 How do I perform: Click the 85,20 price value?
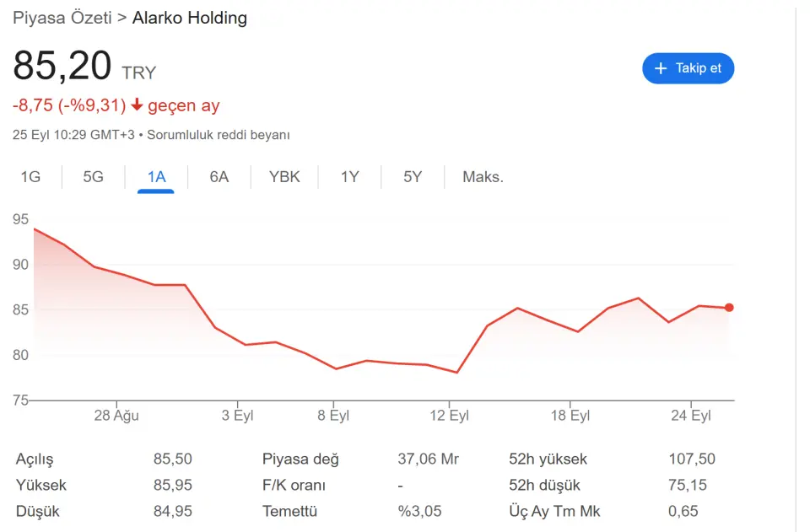coord(62,67)
